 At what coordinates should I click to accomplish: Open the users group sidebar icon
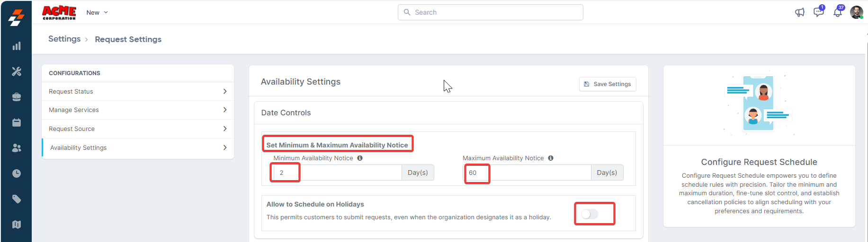coord(17,148)
